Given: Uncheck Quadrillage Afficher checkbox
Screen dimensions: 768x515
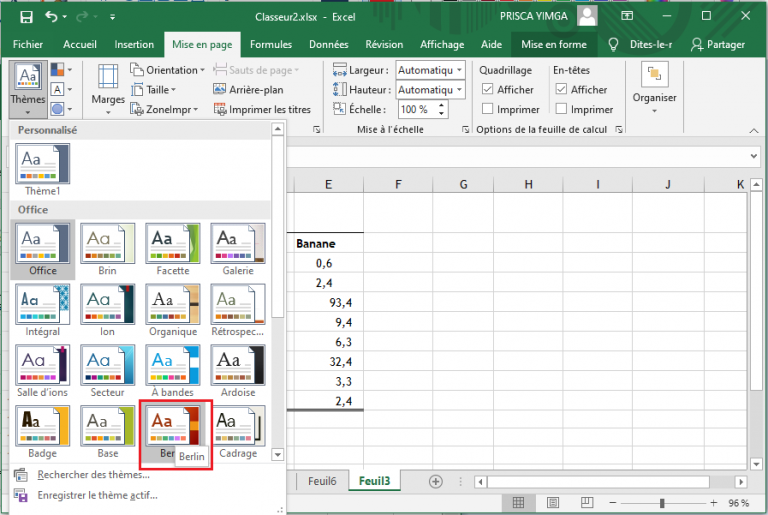Looking at the screenshot, I should [487, 89].
